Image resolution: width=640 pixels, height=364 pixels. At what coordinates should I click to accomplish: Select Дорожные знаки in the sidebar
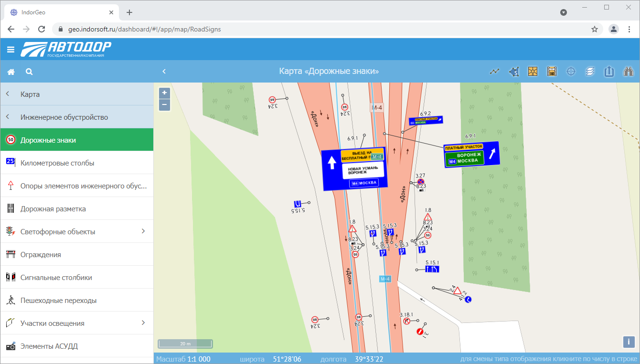(77, 140)
